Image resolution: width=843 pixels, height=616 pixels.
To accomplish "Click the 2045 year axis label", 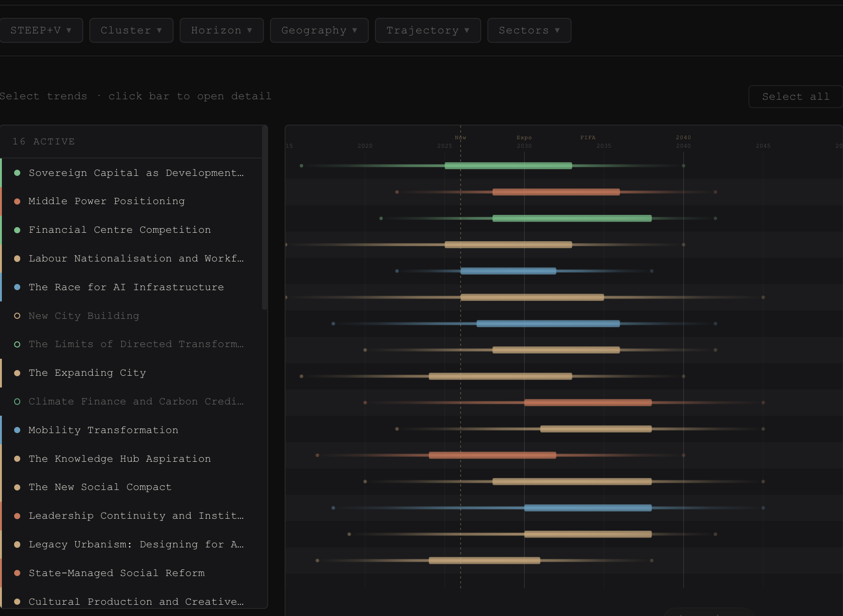I will tap(763, 146).
